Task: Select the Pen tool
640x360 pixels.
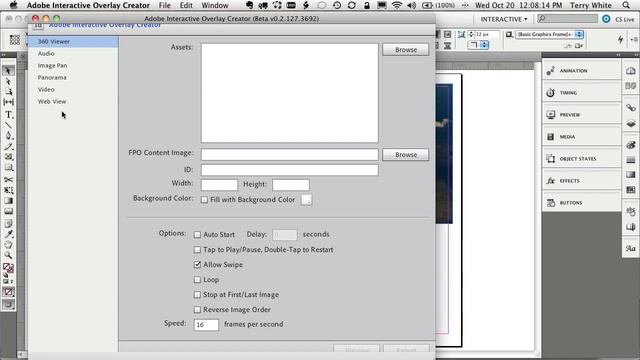Action: 8,136
